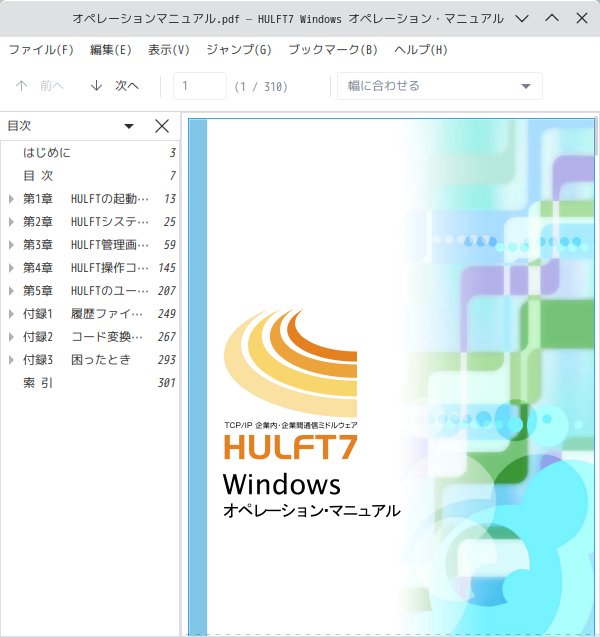Click the 次へ next page button

(x=115, y=86)
